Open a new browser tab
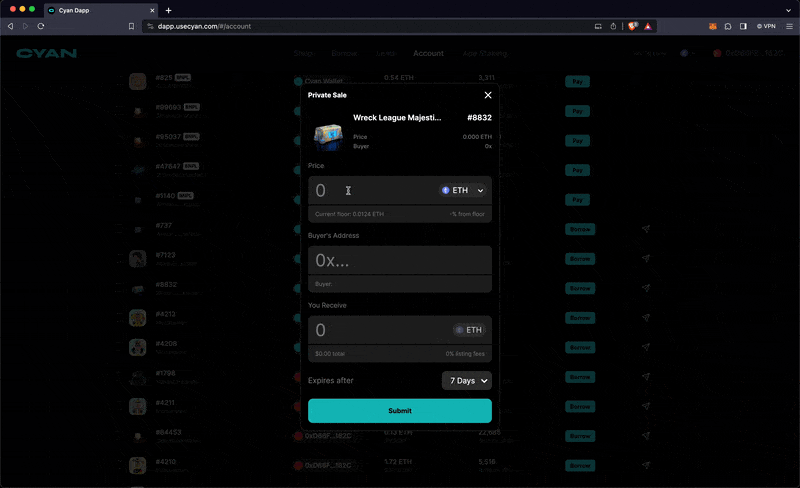The image size is (800, 488). [x=168, y=10]
